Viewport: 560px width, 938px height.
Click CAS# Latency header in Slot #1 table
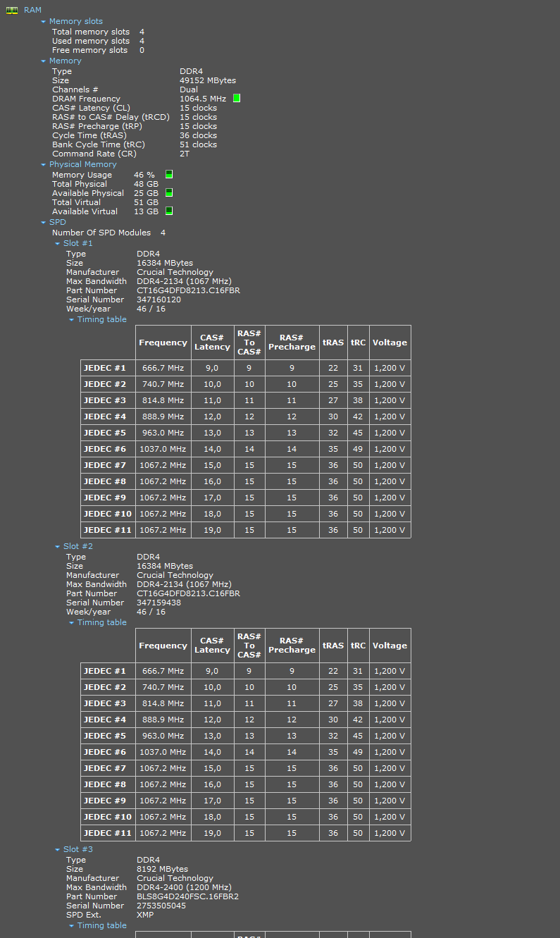[212, 343]
